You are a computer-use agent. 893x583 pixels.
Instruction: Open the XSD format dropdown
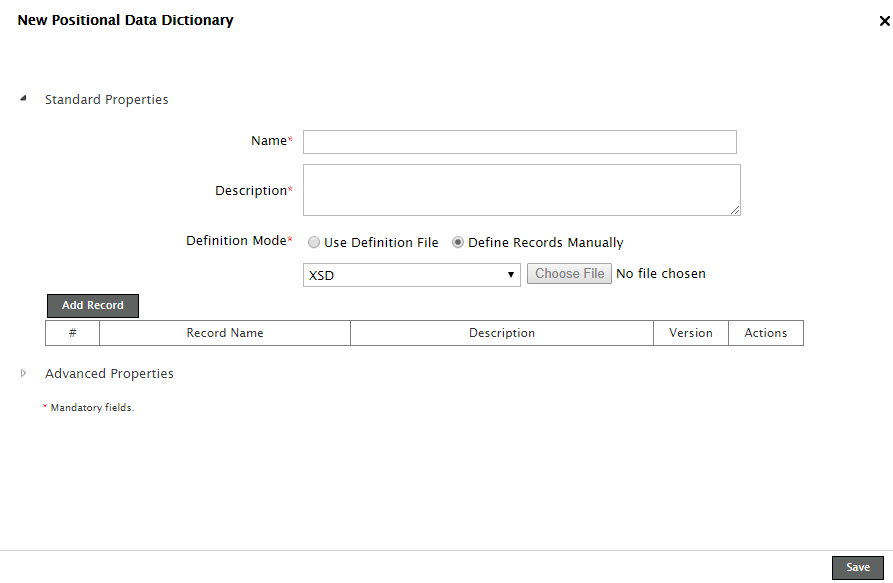tap(411, 275)
